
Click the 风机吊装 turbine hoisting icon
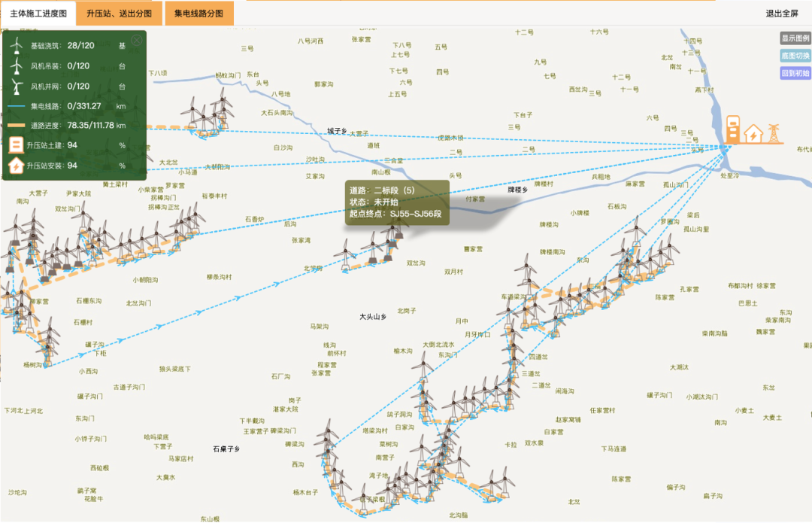[x=15, y=65]
